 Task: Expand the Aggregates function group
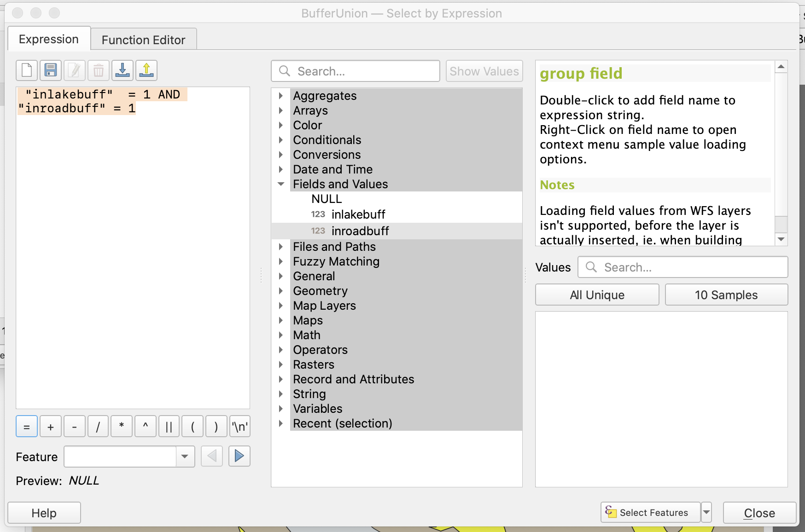281,96
